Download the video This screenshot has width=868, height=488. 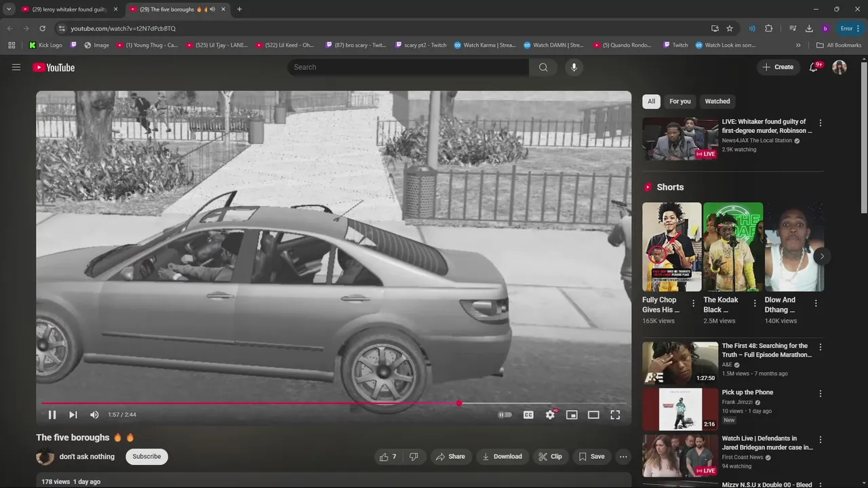click(502, 457)
